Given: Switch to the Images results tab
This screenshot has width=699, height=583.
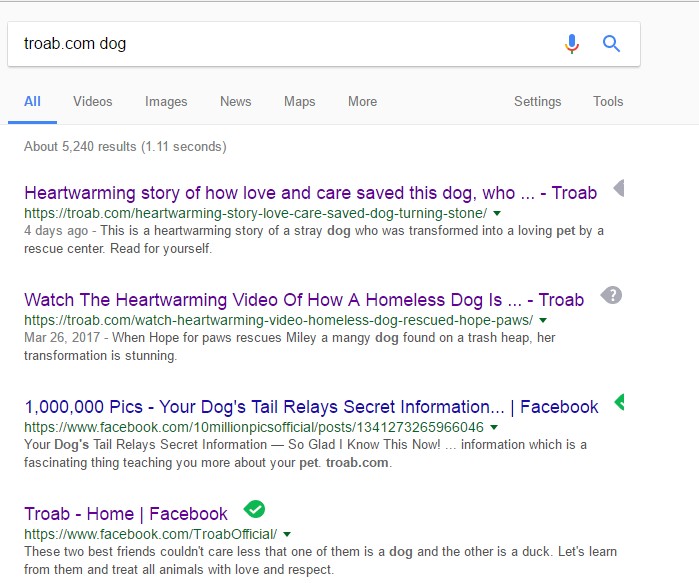Looking at the screenshot, I should pyautogui.click(x=166, y=102).
